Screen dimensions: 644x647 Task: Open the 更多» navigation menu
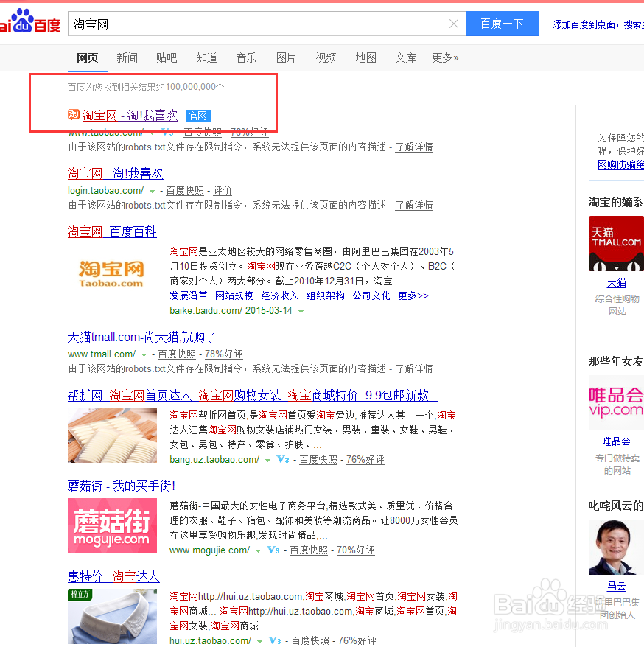tap(444, 57)
